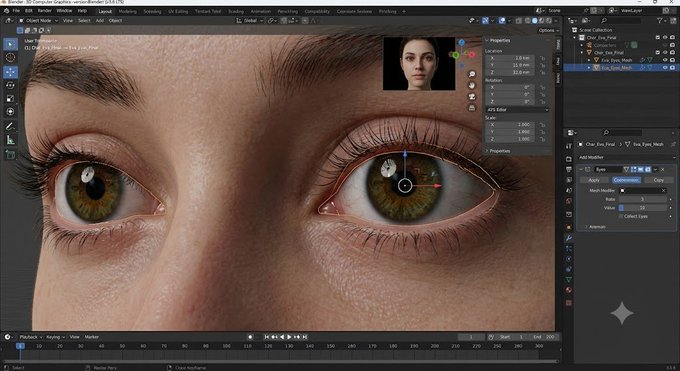Switch to the Modeling workspace tab
This screenshot has width=680, height=371.
127,11
